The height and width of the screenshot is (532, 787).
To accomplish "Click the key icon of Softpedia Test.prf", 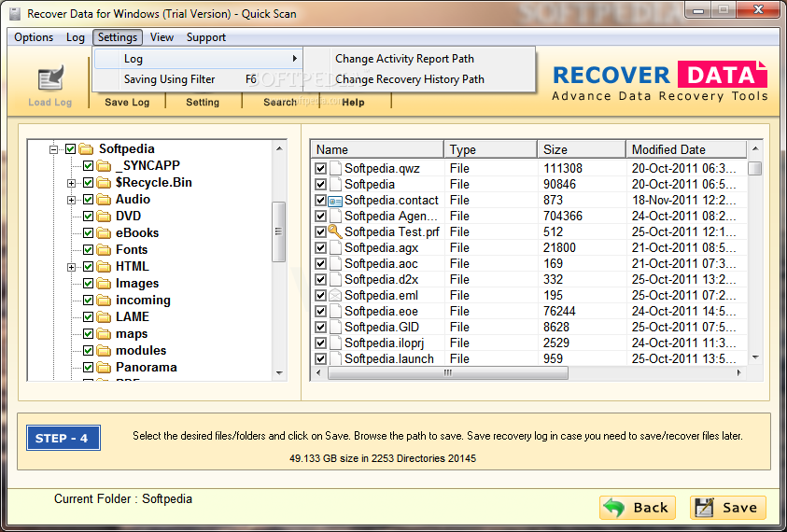I will [335, 231].
